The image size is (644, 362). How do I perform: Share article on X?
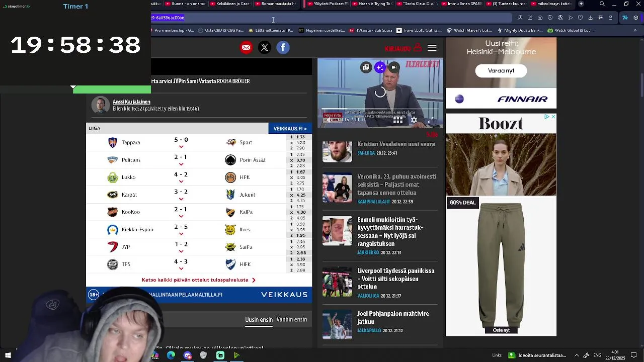(265, 48)
